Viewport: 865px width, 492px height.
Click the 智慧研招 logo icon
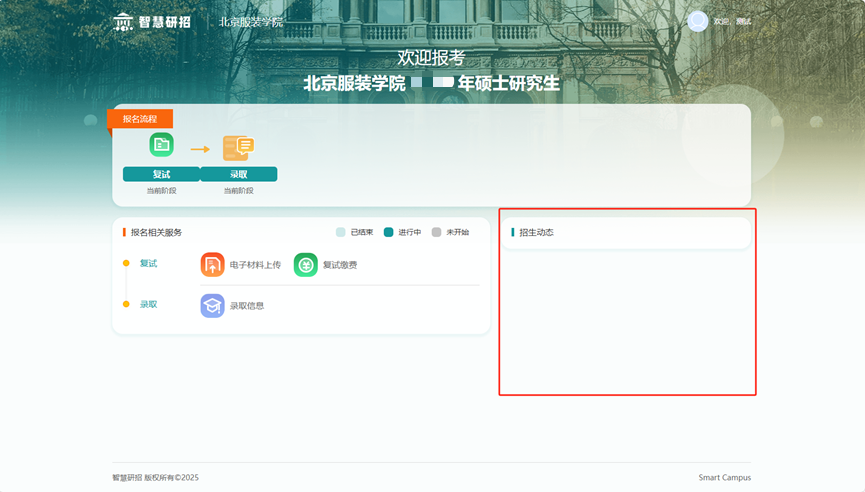tap(123, 22)
